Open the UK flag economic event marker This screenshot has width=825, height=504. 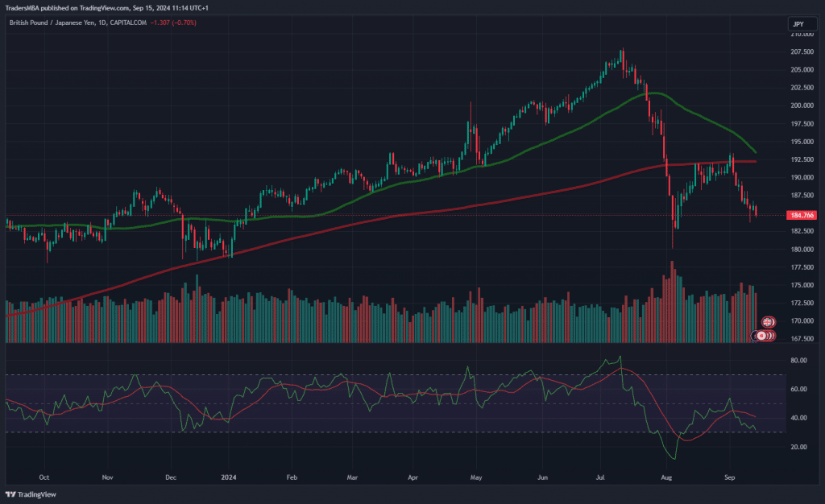click(x=768, y=322)
